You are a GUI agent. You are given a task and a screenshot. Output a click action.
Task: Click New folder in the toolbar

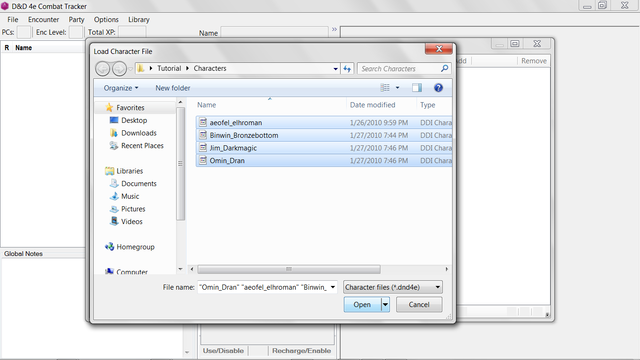[173, 88]
